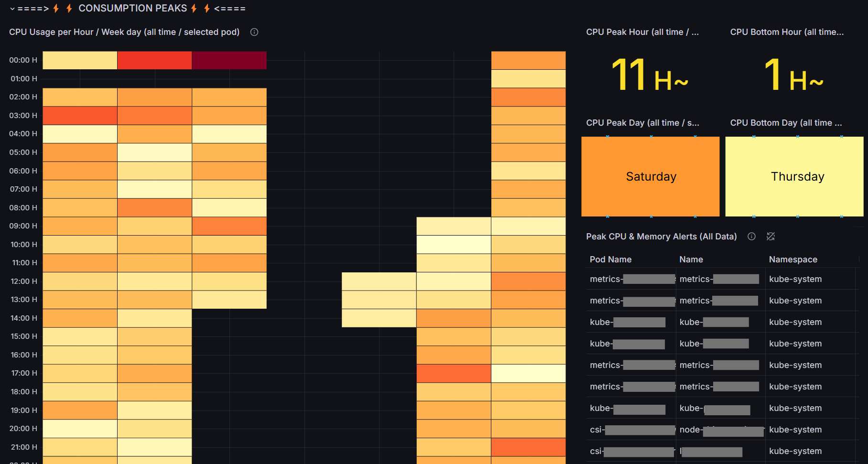This screenshot has height=464, width=868.
Task: Click the dark red heatmap cell at 00:00 H
Action: (229, 60)
